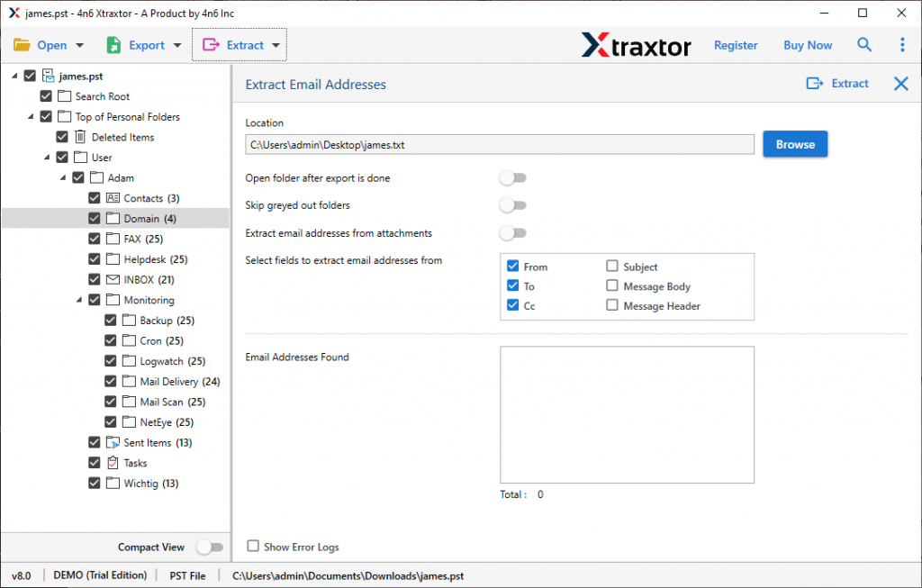
Task: Click the Export file icon in toolbar
Action: 113,45
